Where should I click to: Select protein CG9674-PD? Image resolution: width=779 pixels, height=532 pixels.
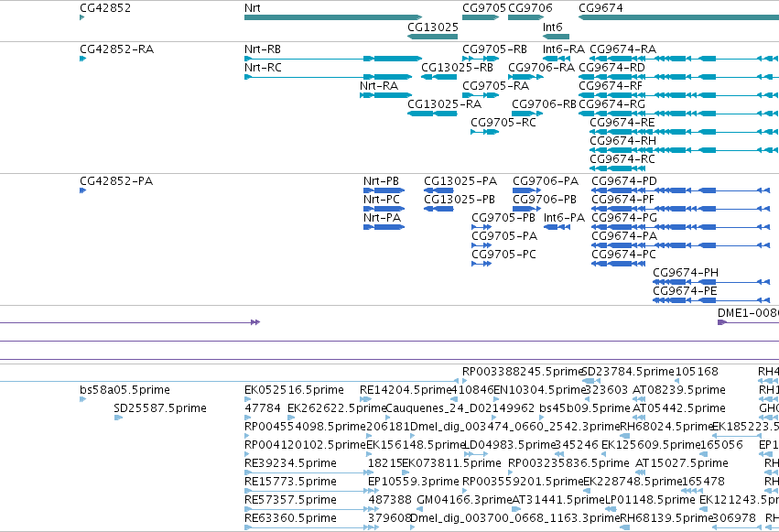pos(681,190)
